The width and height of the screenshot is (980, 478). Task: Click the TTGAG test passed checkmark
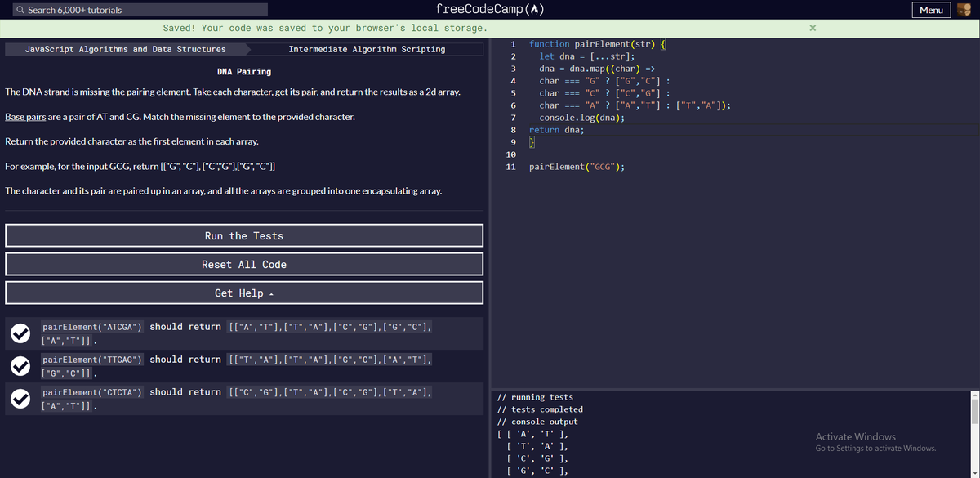click(x=20, y=366)
